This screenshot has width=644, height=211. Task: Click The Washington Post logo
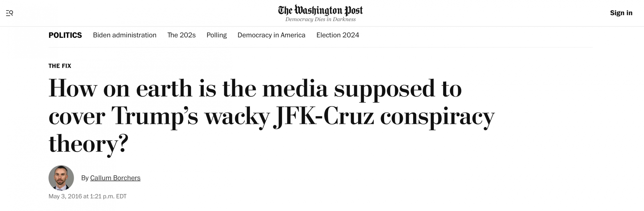click(320, 10)
